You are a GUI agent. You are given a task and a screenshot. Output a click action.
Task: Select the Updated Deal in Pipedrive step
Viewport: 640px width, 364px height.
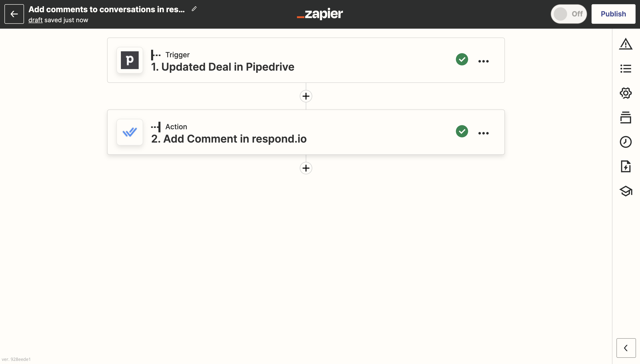click(223, 67)
